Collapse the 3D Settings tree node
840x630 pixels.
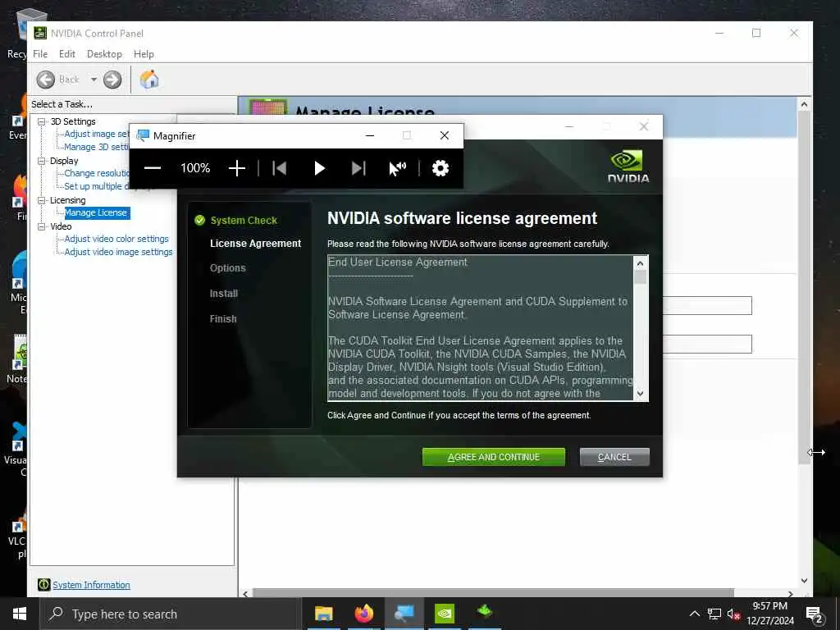[41, 121]
